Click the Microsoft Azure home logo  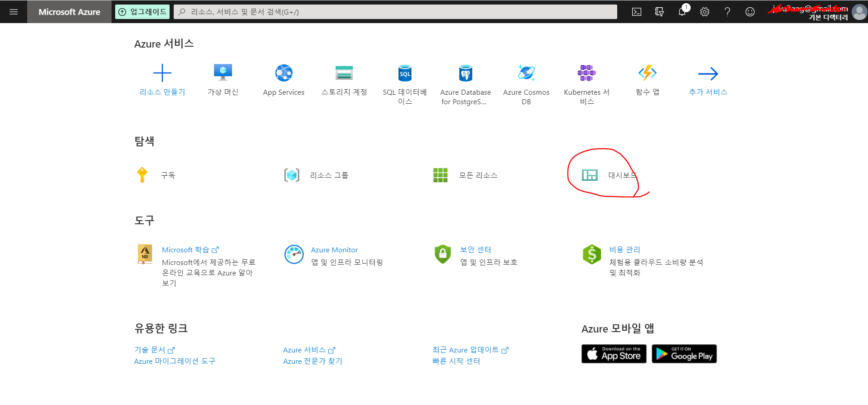(x=69, y=12)
